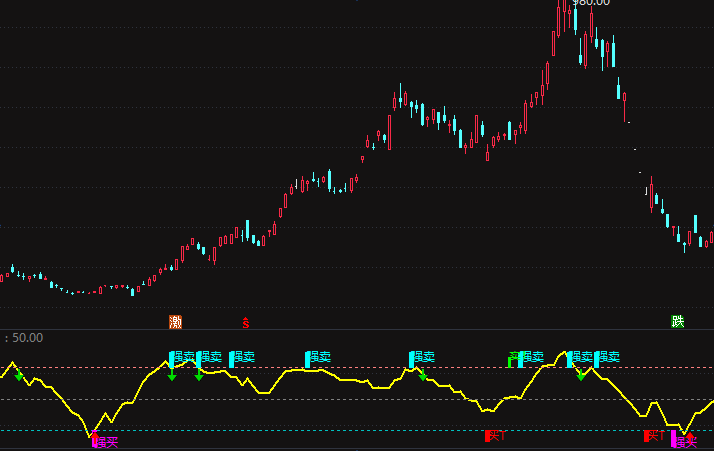Select the 买T marker beside the 强买 label

[x=654, y=436]
